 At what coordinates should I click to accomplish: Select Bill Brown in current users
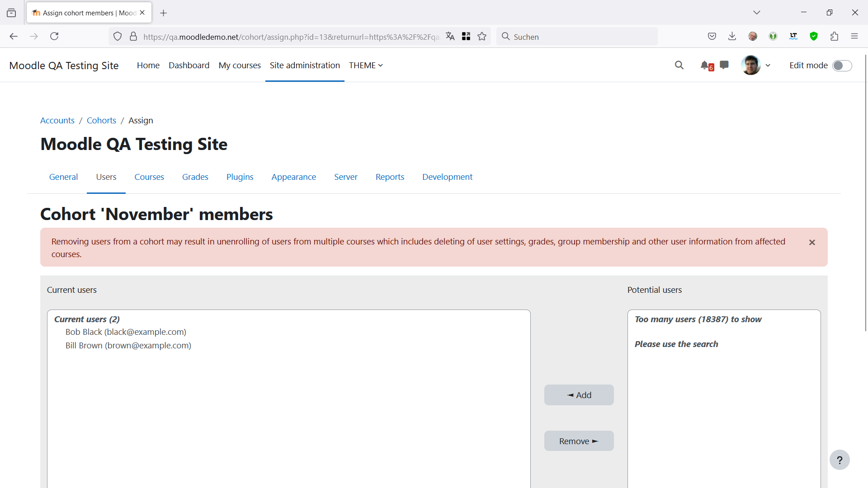pyautogui.click(x=128, y=346)
